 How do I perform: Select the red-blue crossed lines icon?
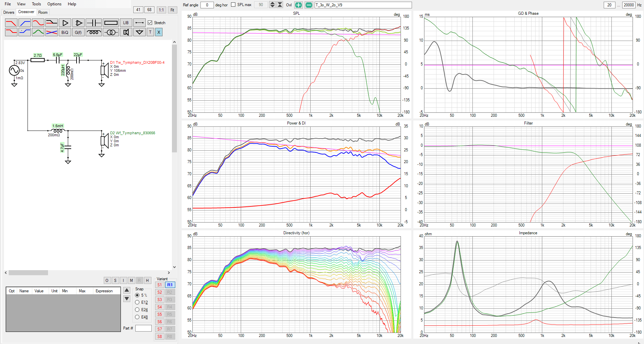[x=51, y=32]
